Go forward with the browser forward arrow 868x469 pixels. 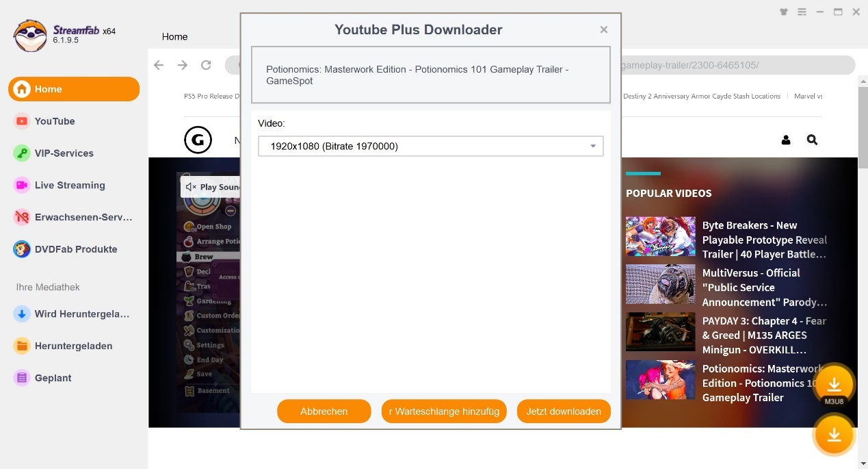click(x=182, y=65)
